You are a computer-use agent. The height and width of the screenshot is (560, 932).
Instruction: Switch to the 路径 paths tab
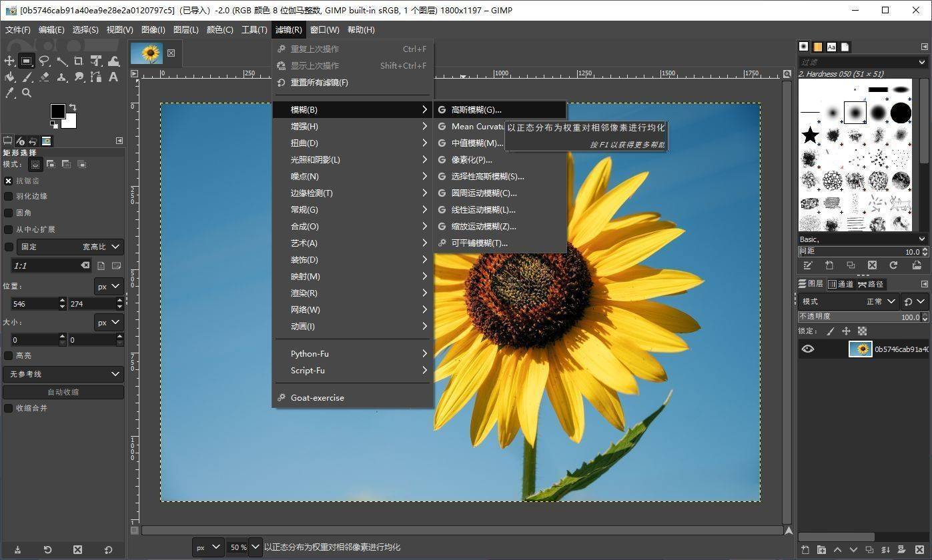(x=871, y=284)
